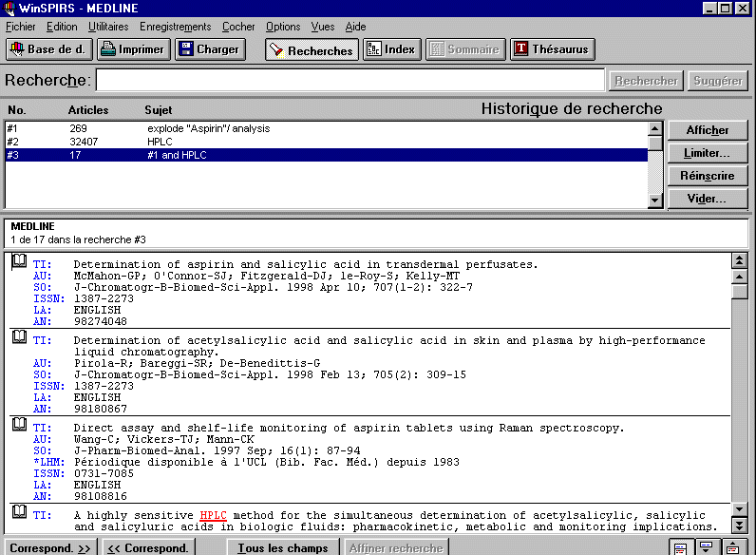Mark the 'transdermal perfusates' record book icon

pyautogui.click(x=19, y=261)
